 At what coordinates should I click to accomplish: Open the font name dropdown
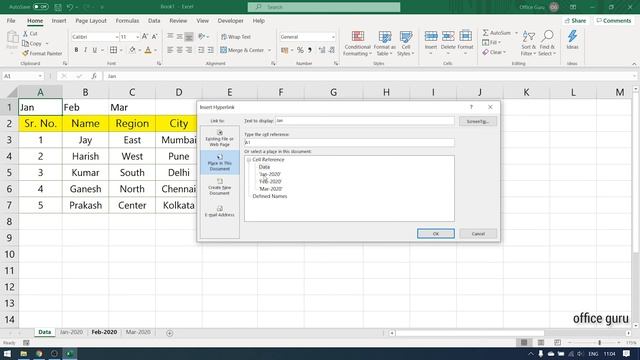116,37
